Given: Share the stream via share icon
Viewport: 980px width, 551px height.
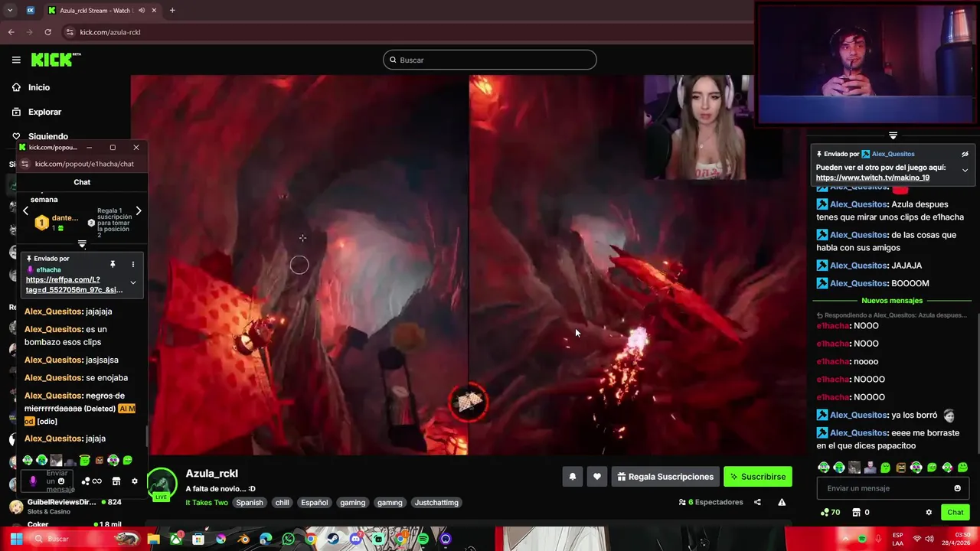Looking at the screenshot, I should pos(757,502).
